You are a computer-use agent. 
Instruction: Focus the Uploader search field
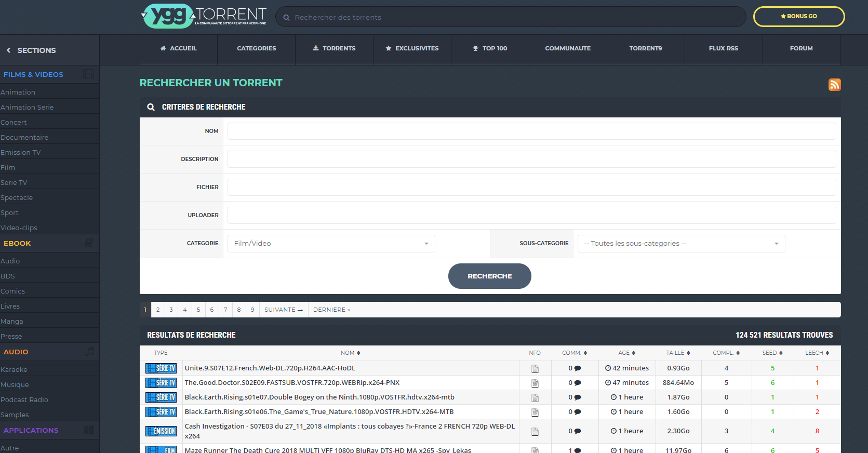(x=531, y=216)
